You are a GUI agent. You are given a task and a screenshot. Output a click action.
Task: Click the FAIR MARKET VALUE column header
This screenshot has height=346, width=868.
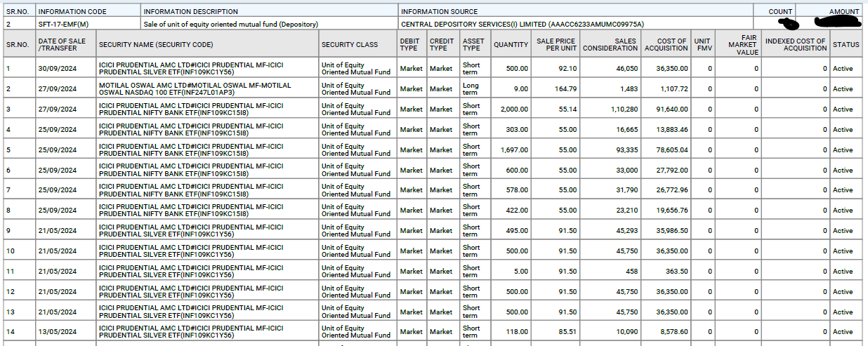[x=738, y=44]
